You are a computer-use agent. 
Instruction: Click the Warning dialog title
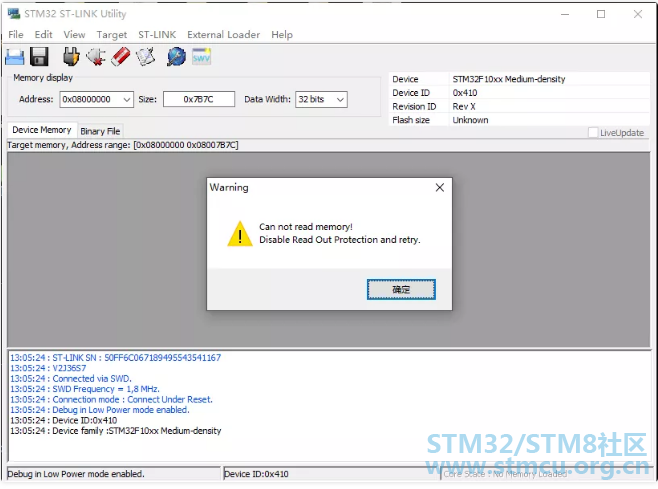(x=229, y=188)
